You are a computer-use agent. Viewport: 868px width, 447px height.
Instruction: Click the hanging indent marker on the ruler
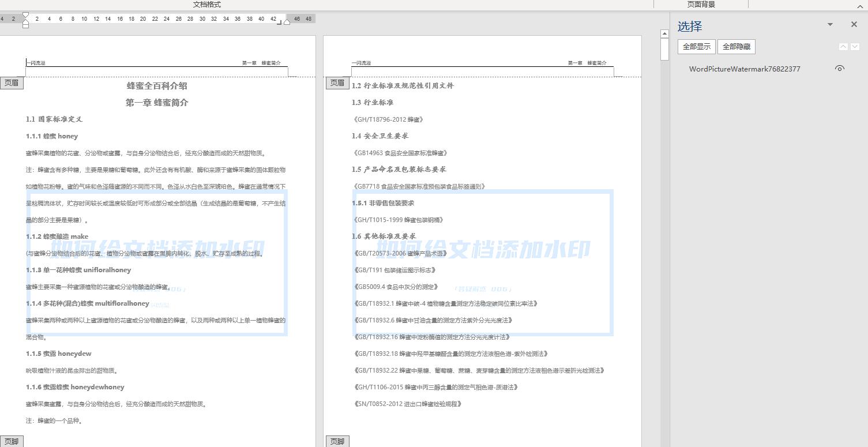coord(25,21)
